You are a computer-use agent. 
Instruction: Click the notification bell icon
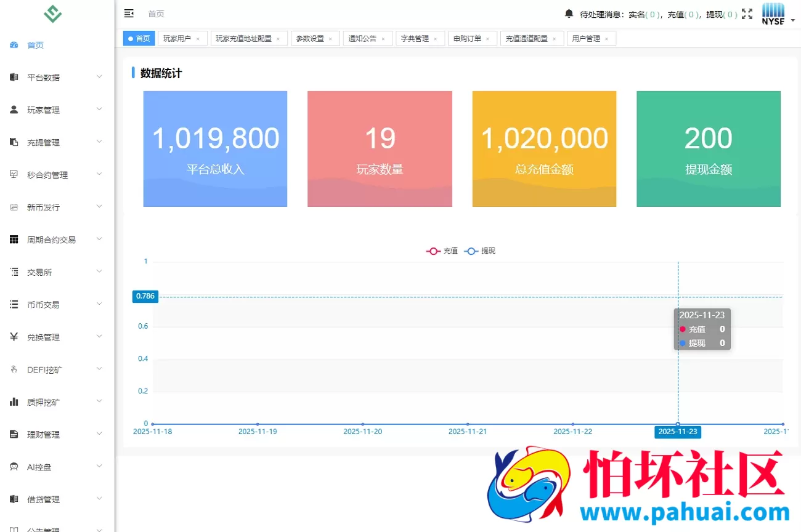(569, 14)
